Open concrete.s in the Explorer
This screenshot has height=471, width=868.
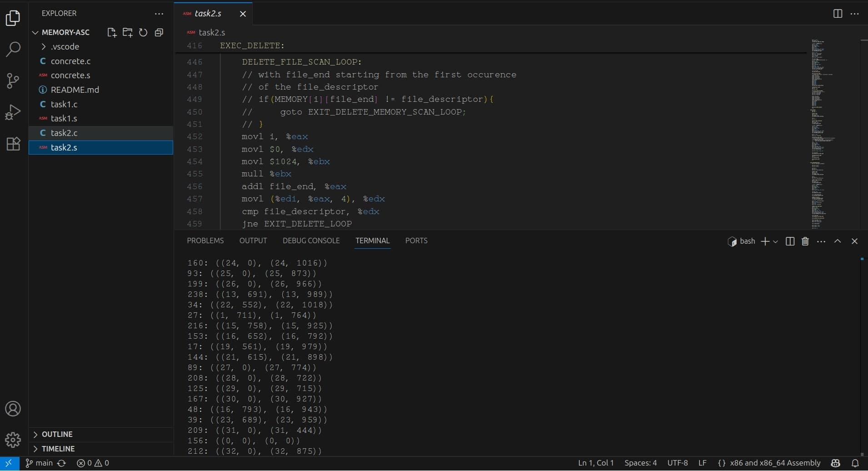coord(101,75)
